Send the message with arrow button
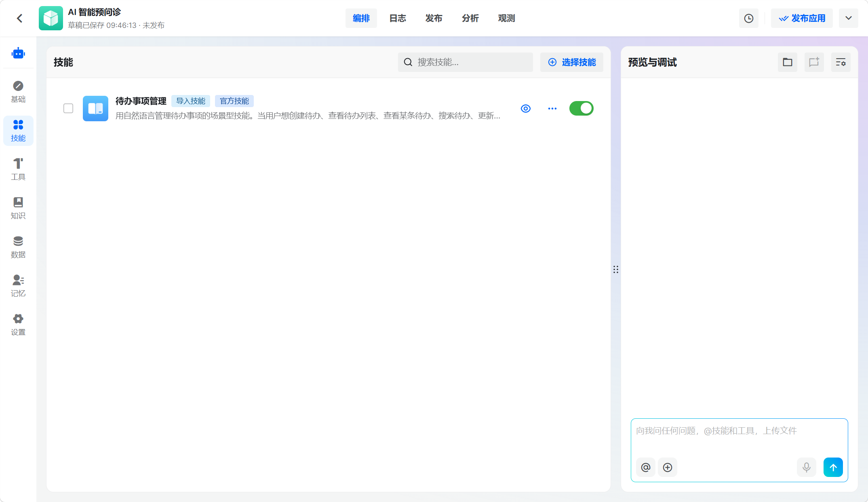 833,467
